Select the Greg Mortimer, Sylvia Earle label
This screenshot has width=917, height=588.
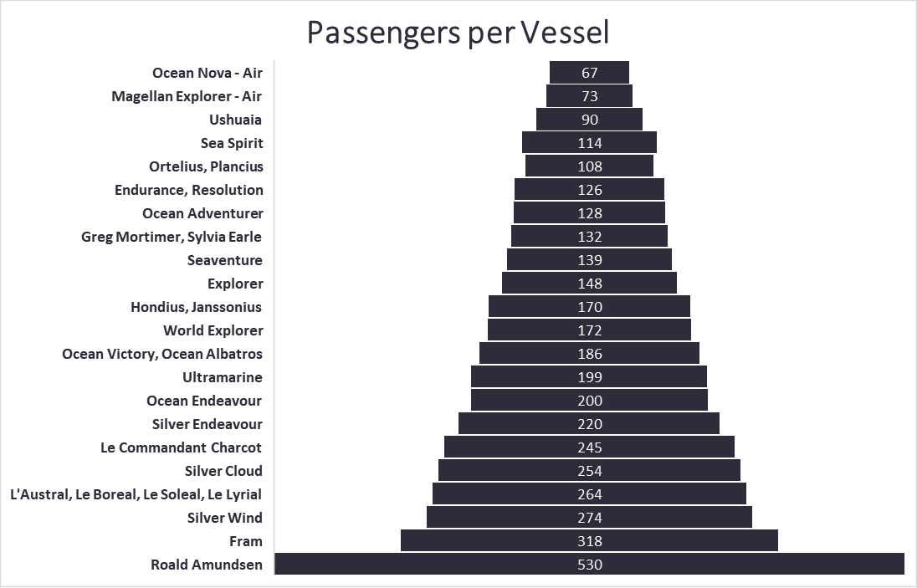pyautogui.click(x=172, y=237)
